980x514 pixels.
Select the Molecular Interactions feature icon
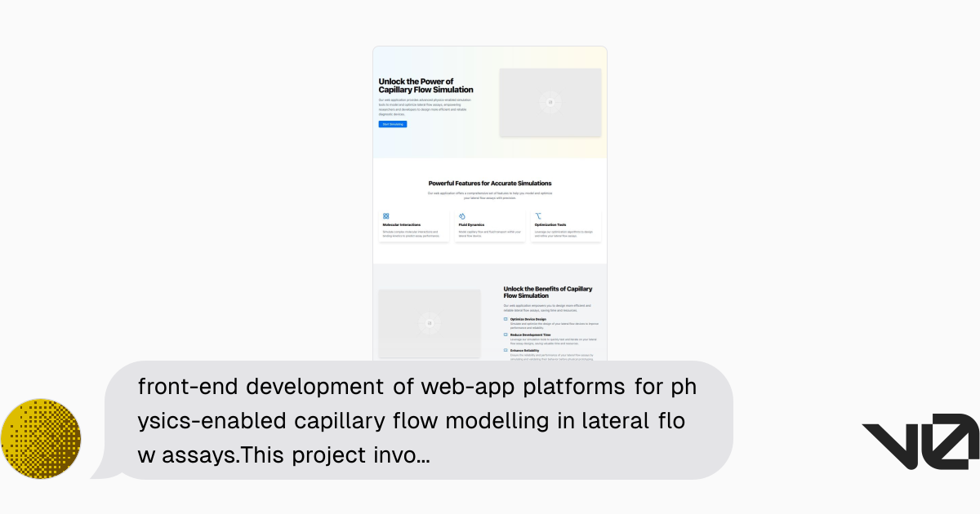coord(385,215)
